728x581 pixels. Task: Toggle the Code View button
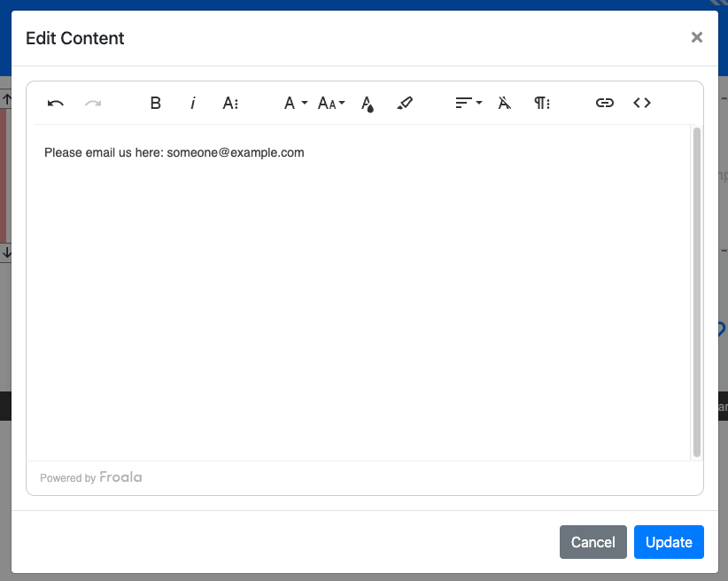pos(642,103)
